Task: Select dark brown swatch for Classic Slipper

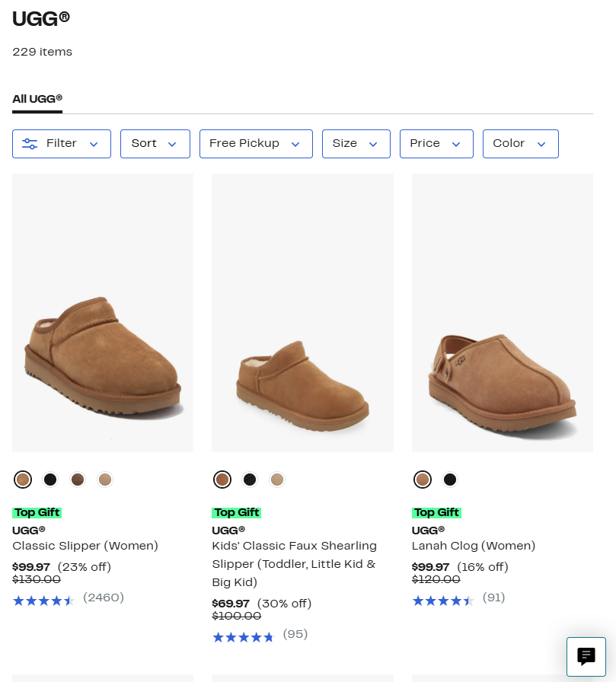Action: 78,480
